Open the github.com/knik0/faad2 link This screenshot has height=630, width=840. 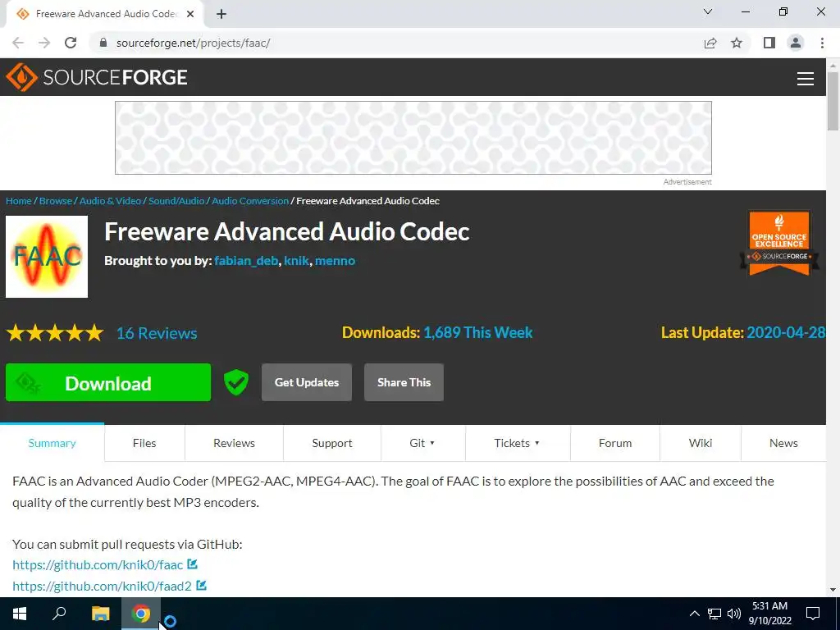(x=102, y=586)
